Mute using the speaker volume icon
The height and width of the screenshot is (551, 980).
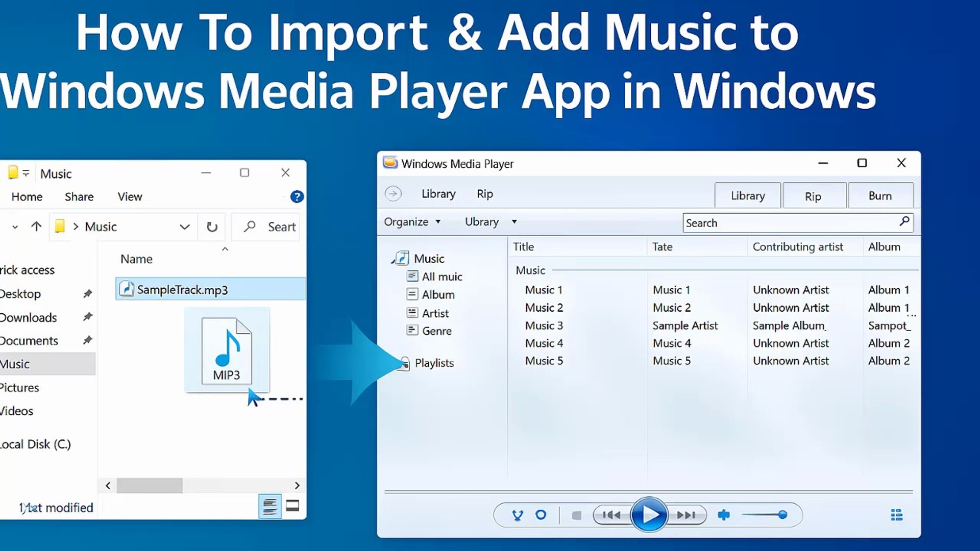[x=724, y=515]
